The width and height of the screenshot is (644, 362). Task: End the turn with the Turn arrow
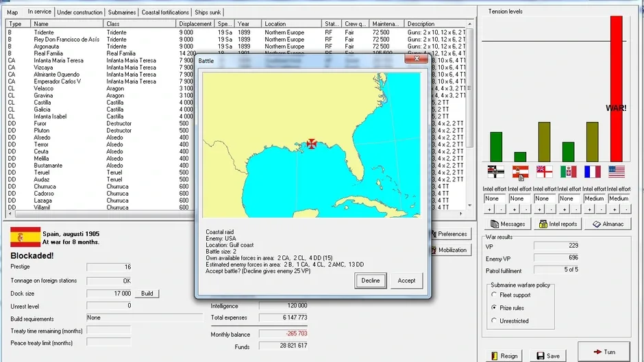tap(604, 352)
